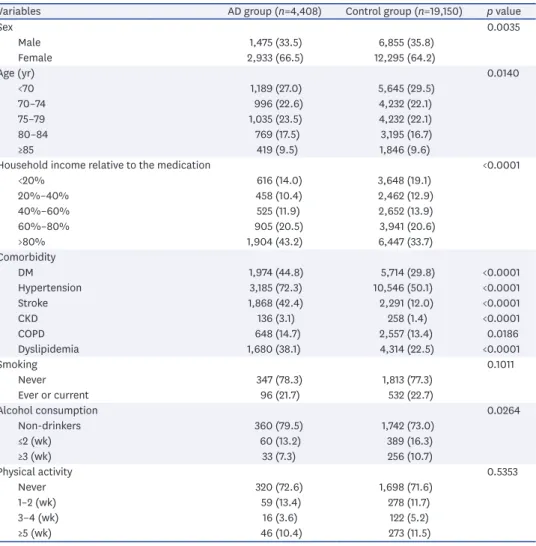Click the Stroke row label

33,303
